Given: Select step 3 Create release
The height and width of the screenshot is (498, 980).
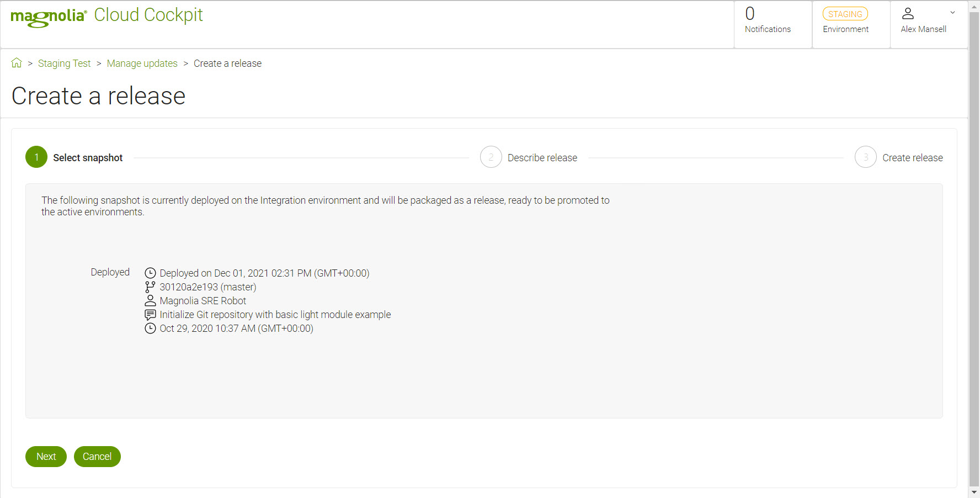Looking at the screenshot, I should 899,157.
